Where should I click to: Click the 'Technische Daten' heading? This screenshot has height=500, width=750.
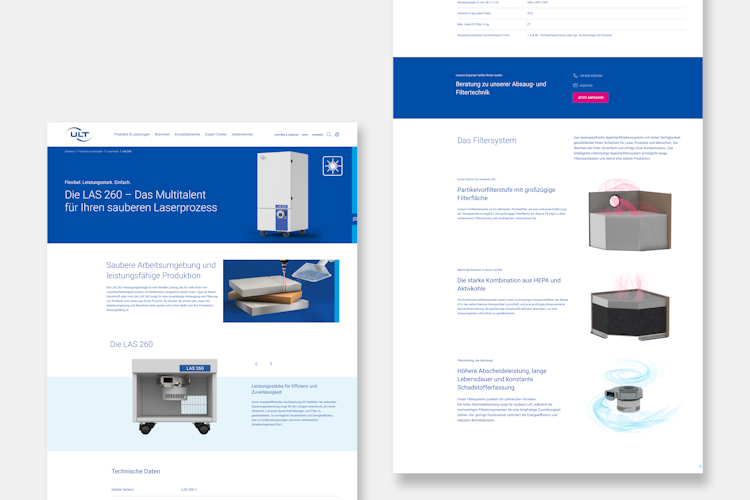(x=136, y=471)
